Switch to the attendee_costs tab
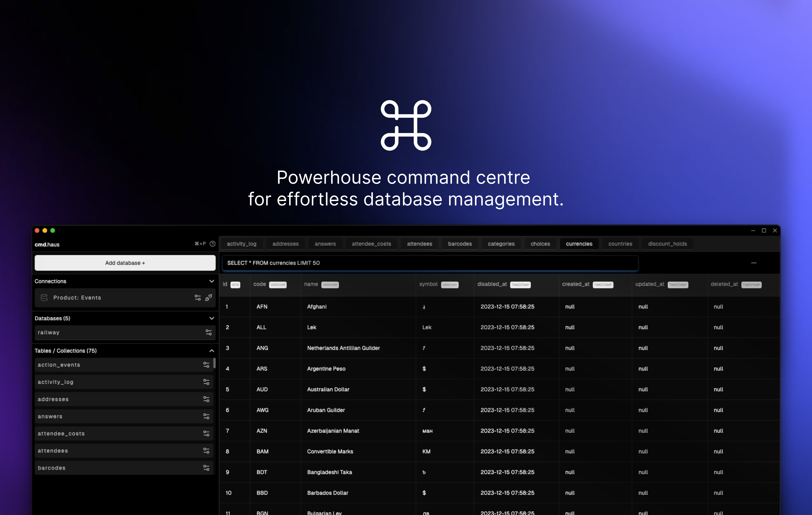Screen dimensions: 812x515 tap(371, 244)
